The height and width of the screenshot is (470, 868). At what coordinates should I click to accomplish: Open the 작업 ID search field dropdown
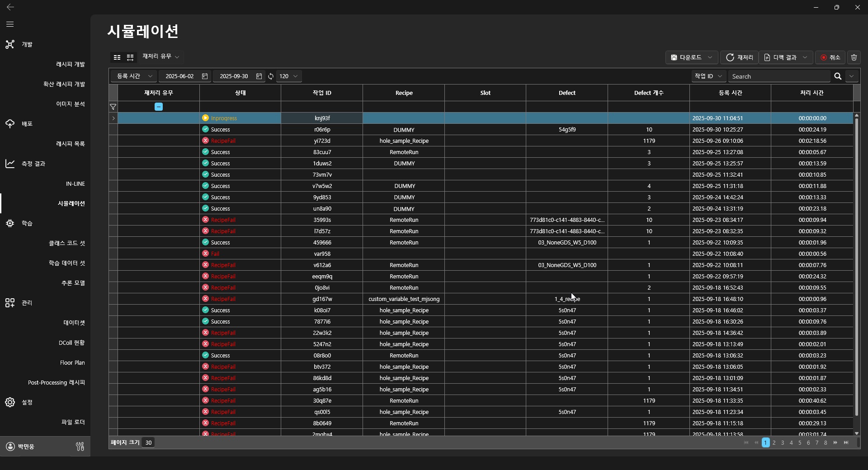(708, 76)
